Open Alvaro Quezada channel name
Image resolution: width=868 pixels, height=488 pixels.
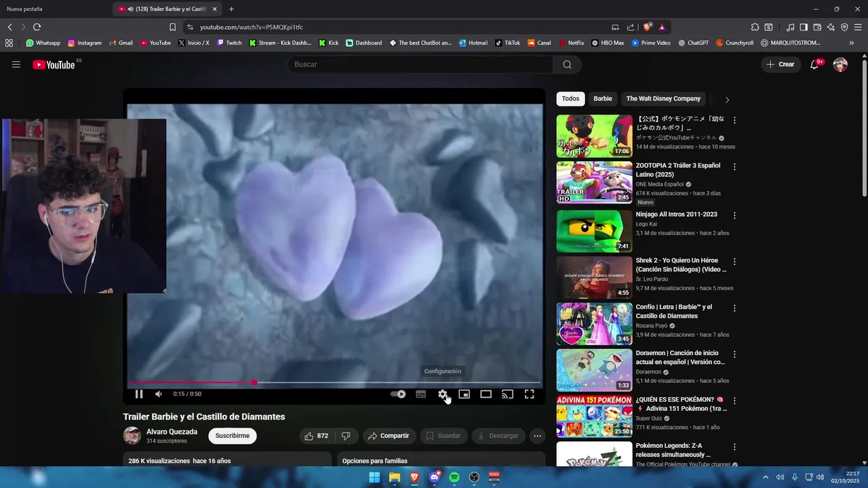tap(172, 432)
